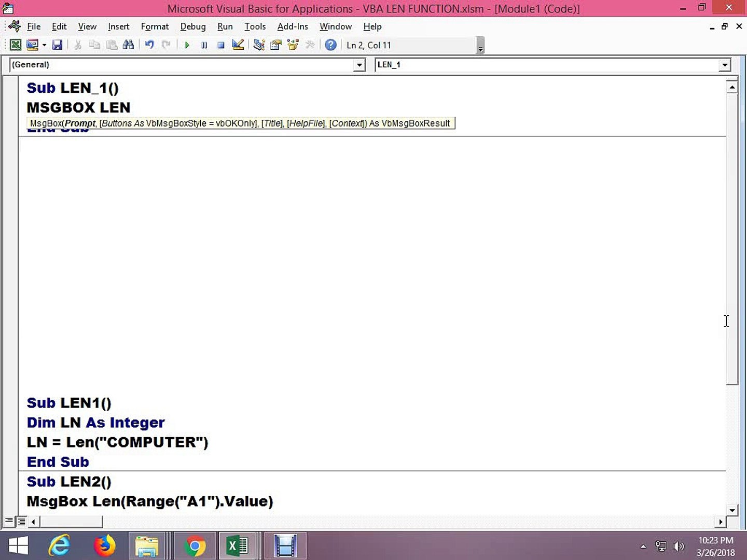Place cursor in "Sub LEN_1()" line
The height and width of the screenshot is (560, 747).
(x=73, y=88)
